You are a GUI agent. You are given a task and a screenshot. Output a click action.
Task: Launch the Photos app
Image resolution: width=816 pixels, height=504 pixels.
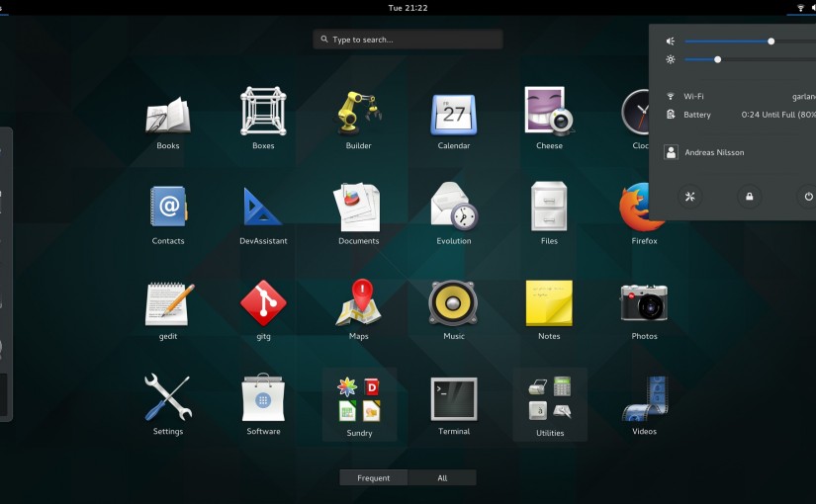(644, 302)
